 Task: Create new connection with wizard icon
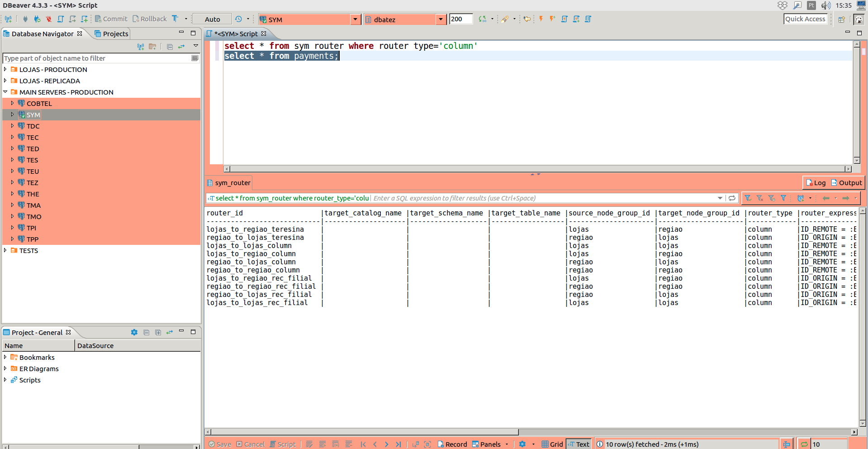[x=8, y=19]
